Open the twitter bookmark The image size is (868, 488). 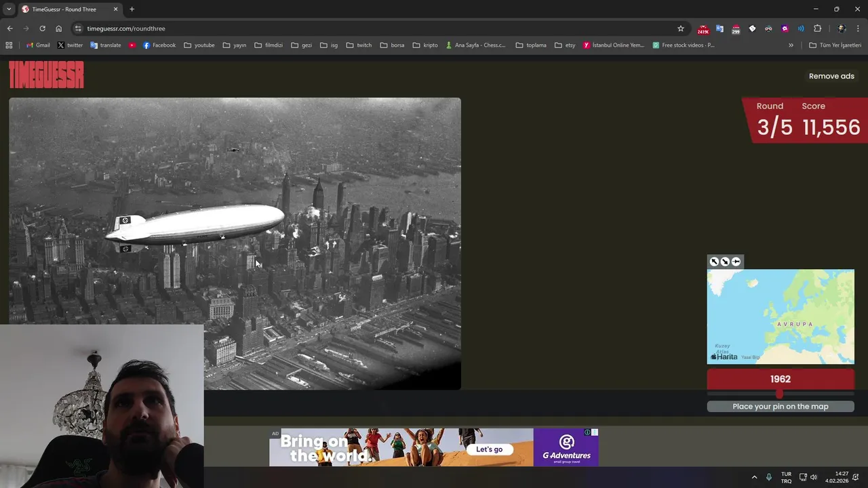[71, 45]
